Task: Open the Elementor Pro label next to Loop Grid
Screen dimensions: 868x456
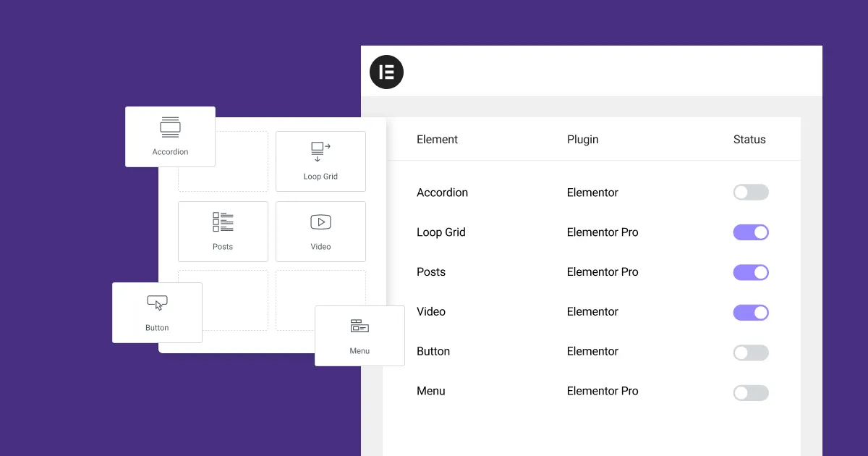Action: tap(603, 232)
